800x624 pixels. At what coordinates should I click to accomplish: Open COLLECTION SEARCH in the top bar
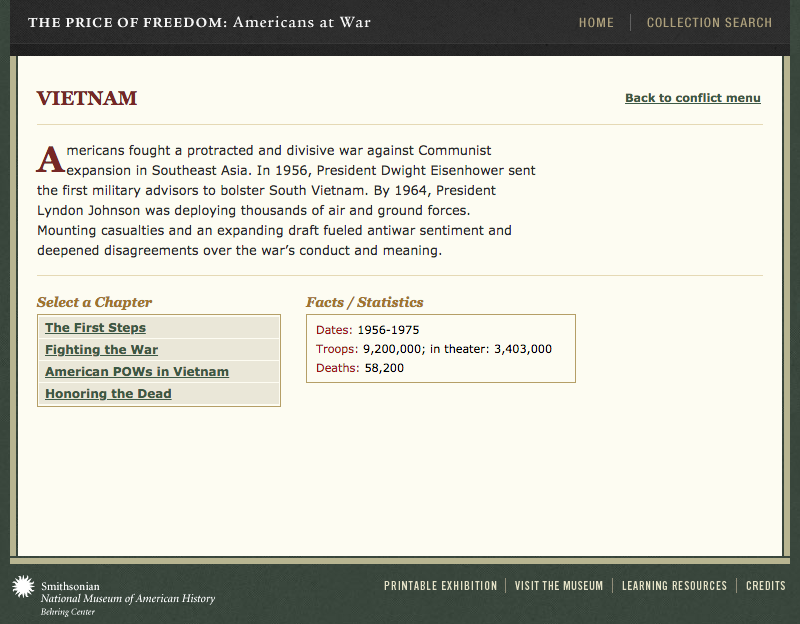(x=709, y=22)
